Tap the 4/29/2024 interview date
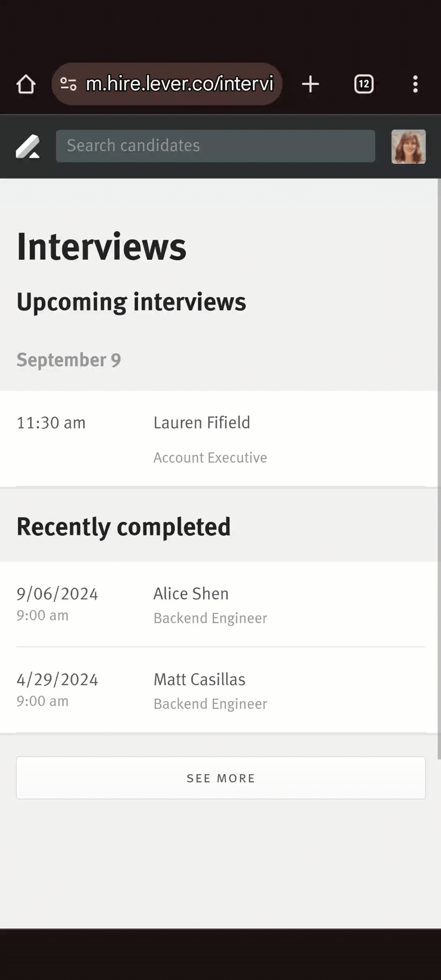The height and width of the screenshot is (980, 441). [x=57, y=680]
